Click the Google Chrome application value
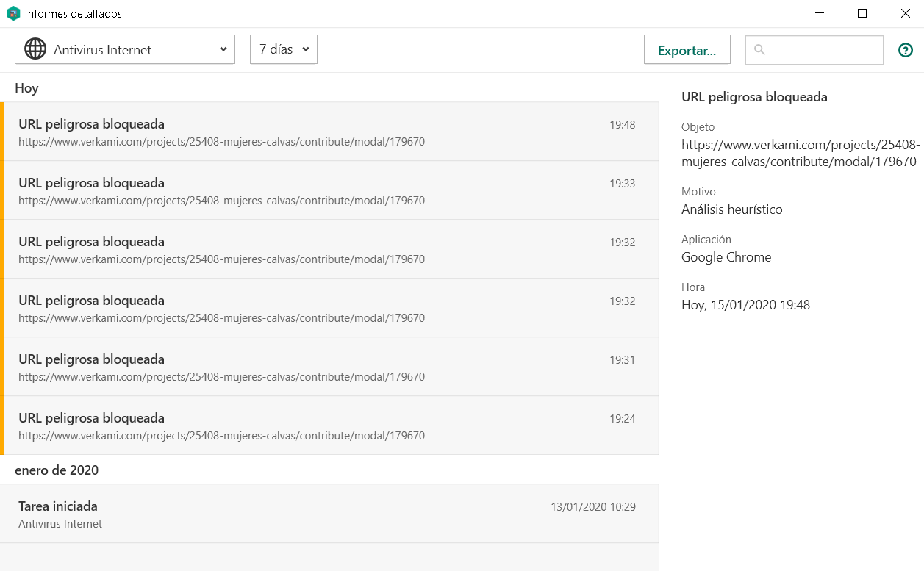924x571 pixels. pos(726,257)
